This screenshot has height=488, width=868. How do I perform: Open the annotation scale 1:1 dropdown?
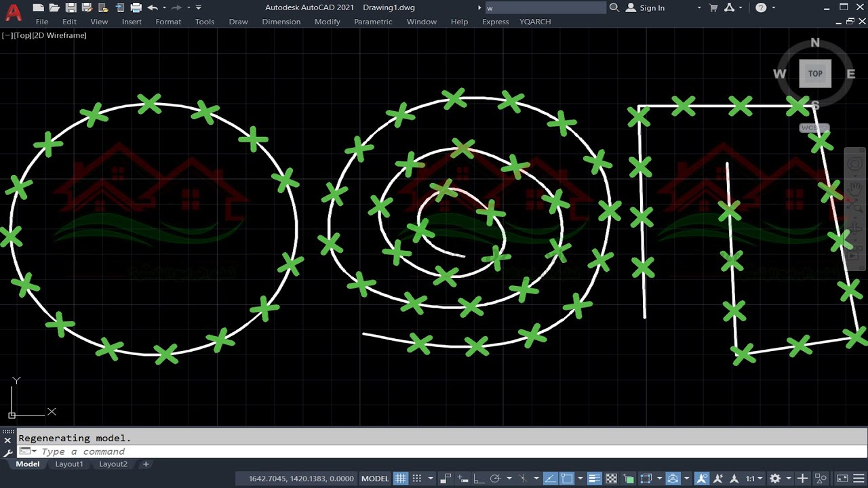click(754, 479)
